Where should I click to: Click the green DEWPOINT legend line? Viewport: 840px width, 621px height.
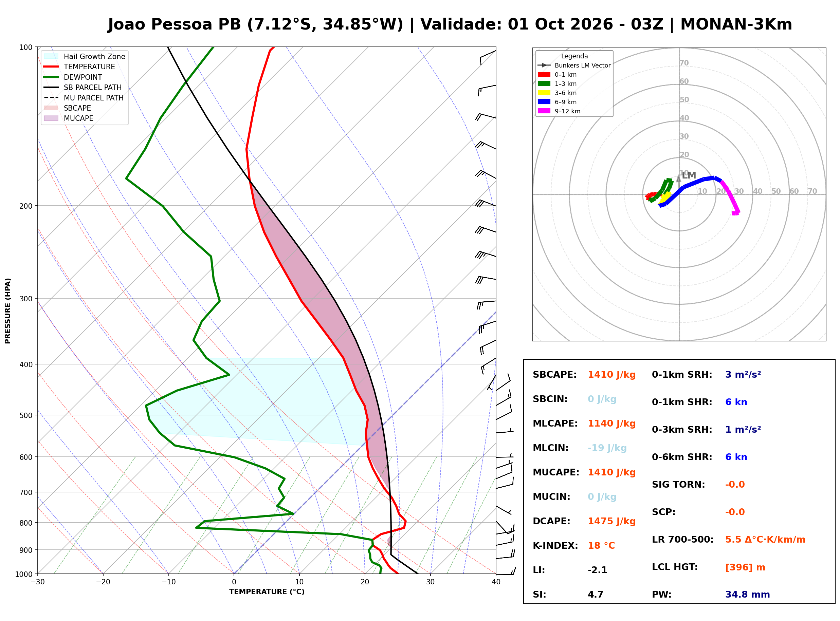pos(51,77)
